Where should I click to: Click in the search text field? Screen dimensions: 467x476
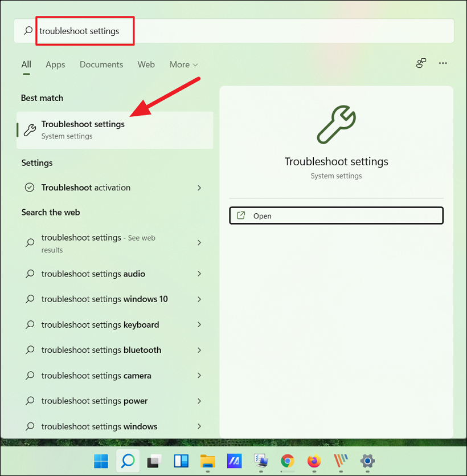234,31
